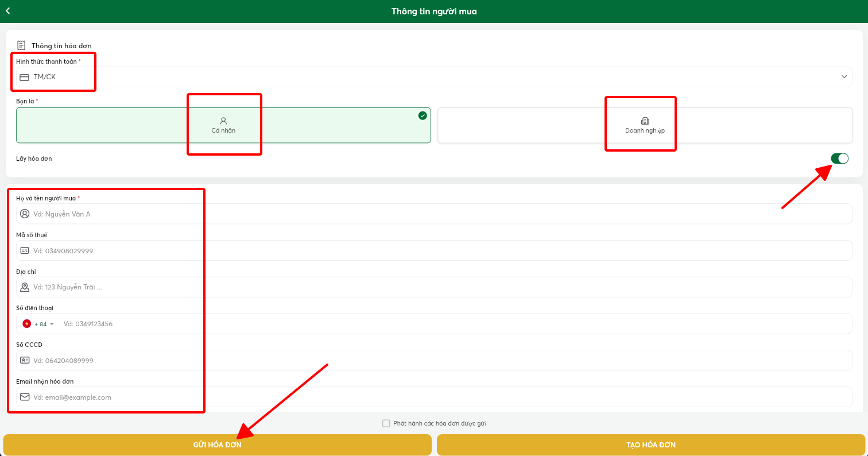Click the Số điện thoại label
Image resolution: width=868 pixels, height=456 pixels.
click(x=34, y=308)
